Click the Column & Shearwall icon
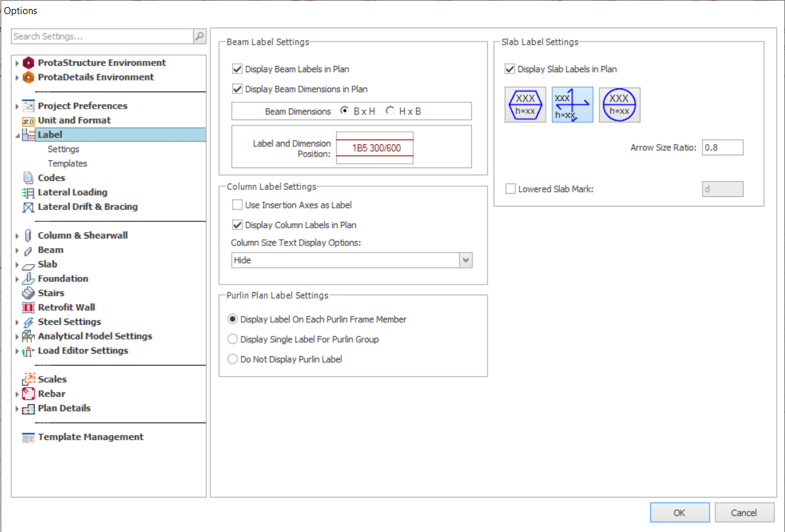Viewport: 785px width, 532px height. 28,235
